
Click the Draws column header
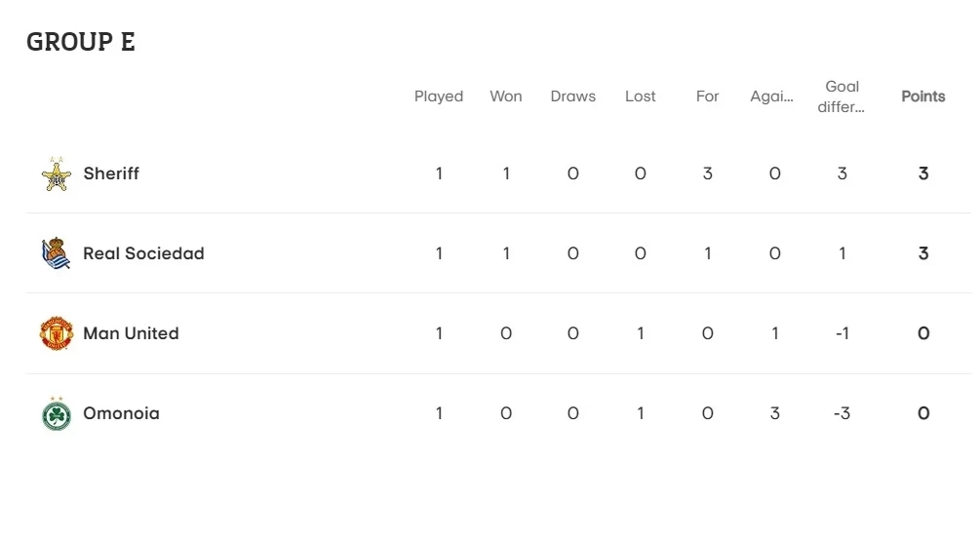(x=573, y=96)
